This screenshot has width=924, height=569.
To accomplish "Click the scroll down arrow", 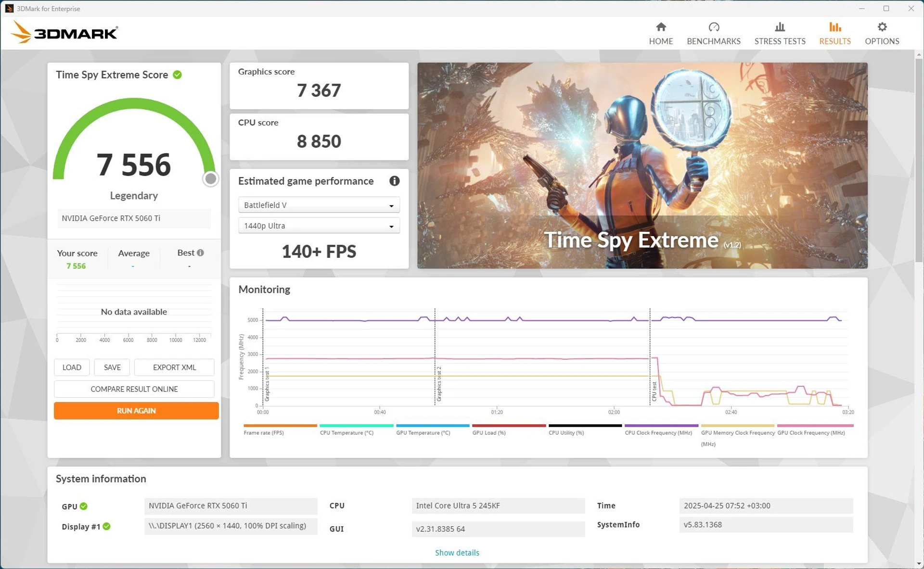I will [919, 564].
